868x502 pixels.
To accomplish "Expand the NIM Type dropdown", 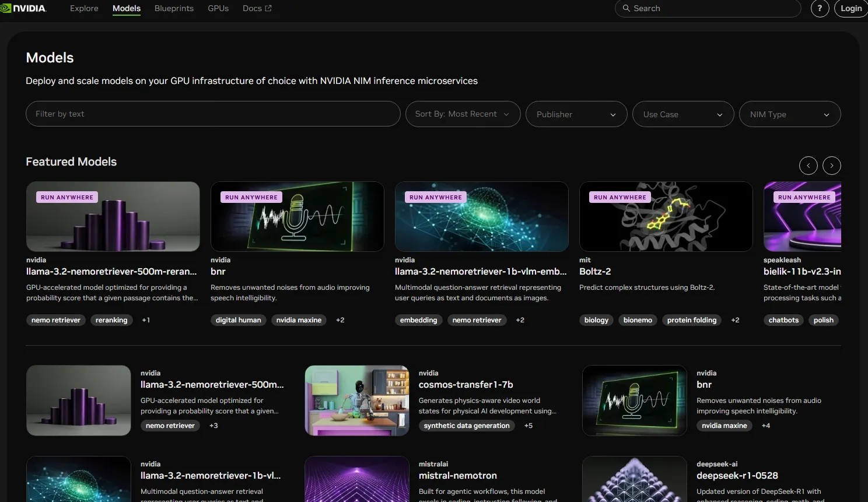I will 790,114.
